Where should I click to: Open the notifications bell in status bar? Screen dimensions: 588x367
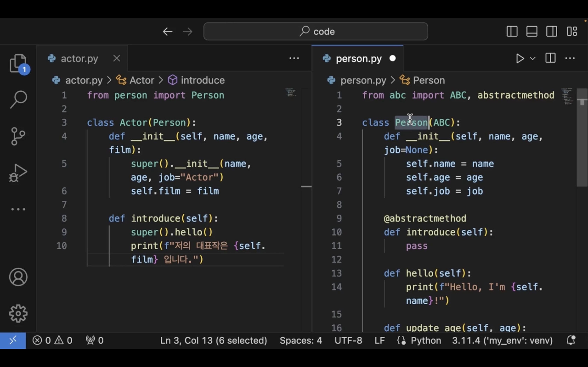pos(571,340)
